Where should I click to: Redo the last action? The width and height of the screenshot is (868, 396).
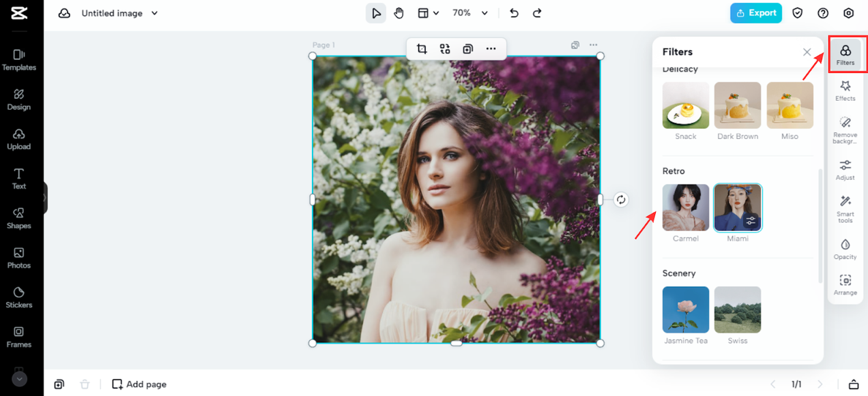click(537, 13)
